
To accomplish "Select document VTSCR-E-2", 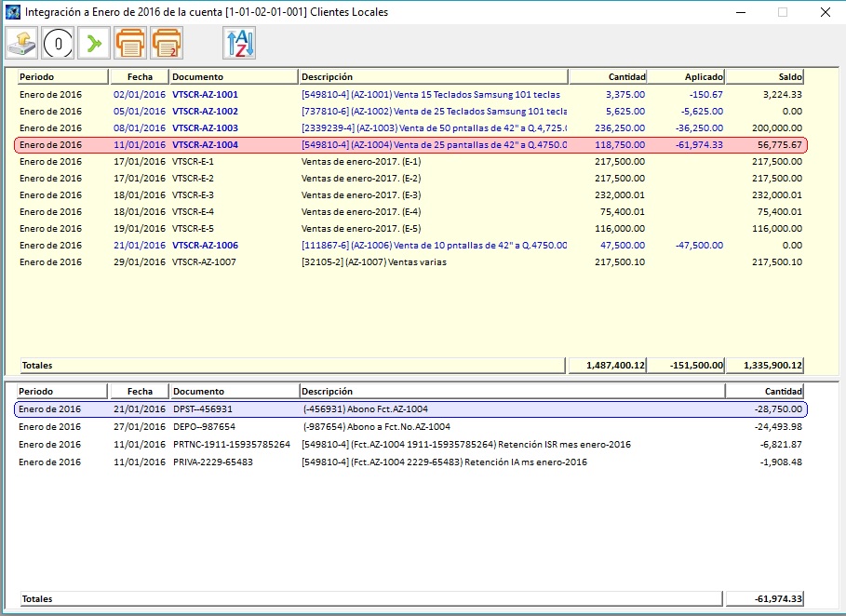I will [193, 178].
